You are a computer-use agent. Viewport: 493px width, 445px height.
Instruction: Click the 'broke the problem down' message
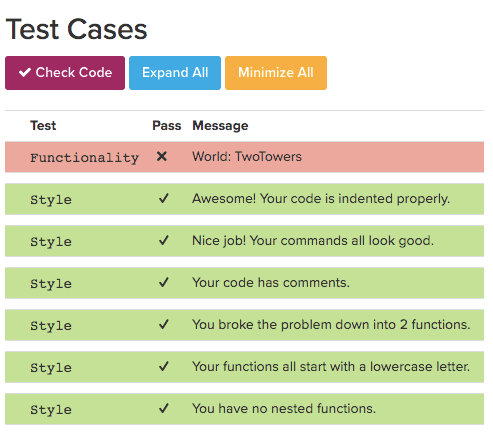(331, 325)
